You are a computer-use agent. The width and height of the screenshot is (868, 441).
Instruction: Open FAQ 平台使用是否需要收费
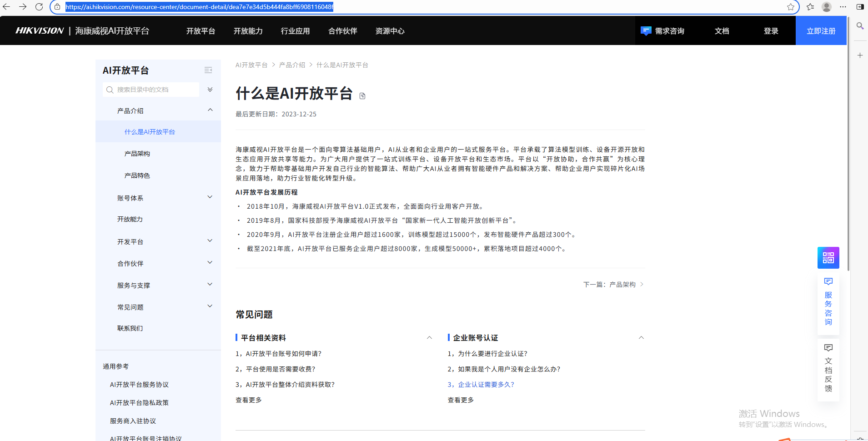pyautogui.click(x=275, y=369)
